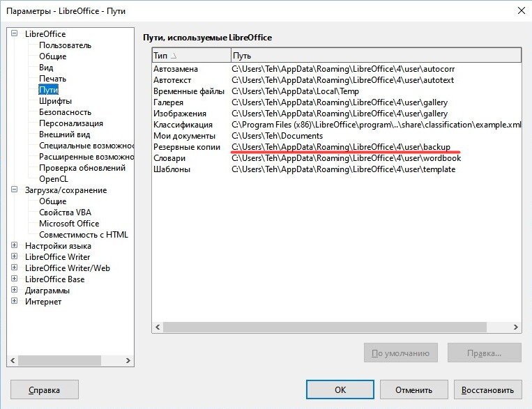Select the Изображения path row
Viewport: 532px width, 409px height.
337,114
